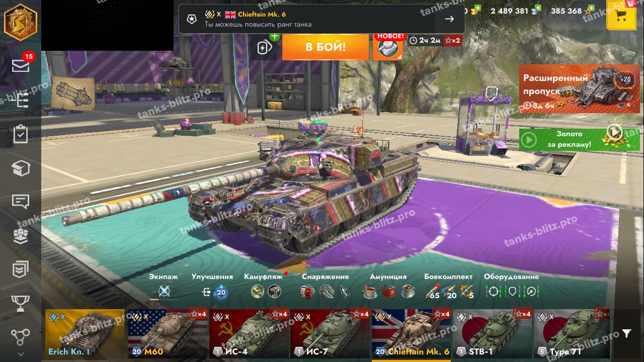Open the chat messages icon

point(21,202)
